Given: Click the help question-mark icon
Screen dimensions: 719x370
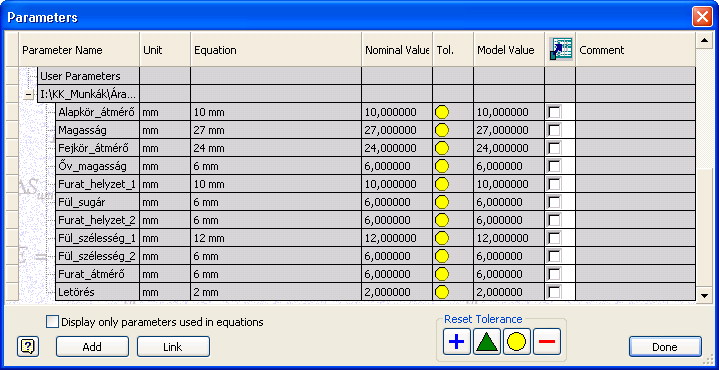Looking at the screenshot, I should pos(28,347).
